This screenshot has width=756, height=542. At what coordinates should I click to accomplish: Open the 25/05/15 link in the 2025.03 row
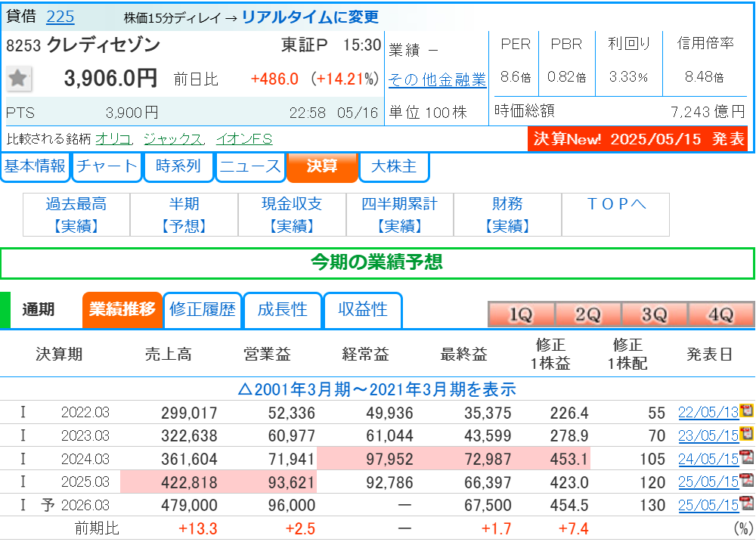(x=708, y=482)
